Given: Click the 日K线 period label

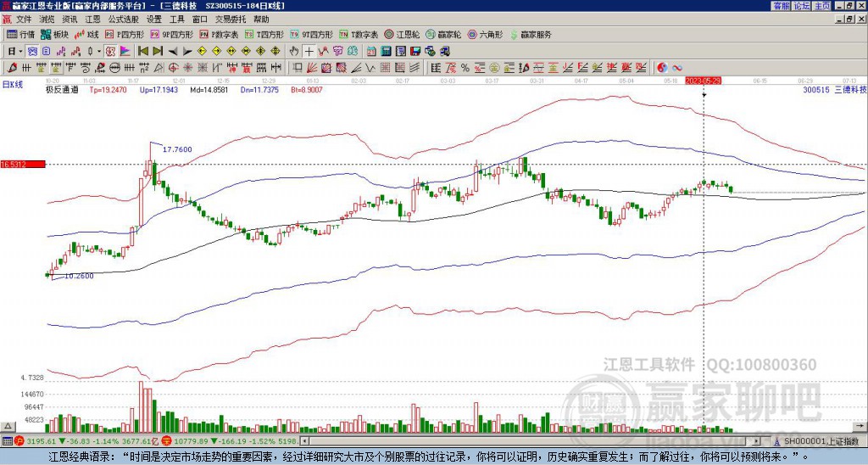Looking at the screenshot, I should (x=12, y=84).
